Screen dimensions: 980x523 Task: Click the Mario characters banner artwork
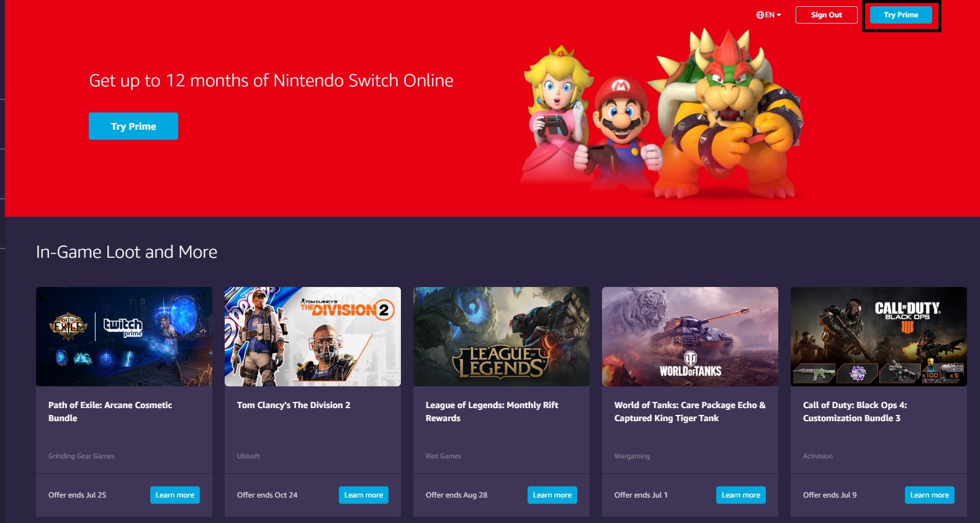tap(662, 114)
